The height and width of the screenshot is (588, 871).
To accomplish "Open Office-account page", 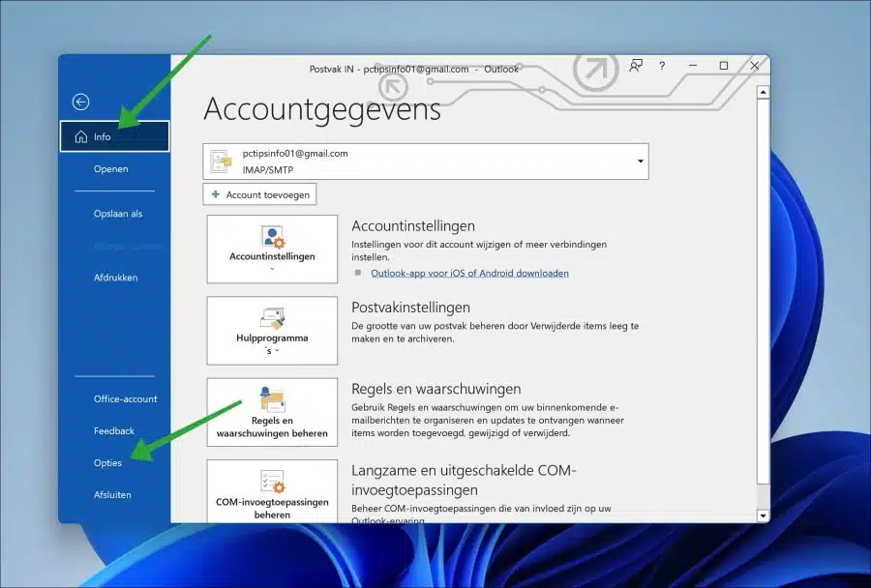I will click(x=125, y=398).
